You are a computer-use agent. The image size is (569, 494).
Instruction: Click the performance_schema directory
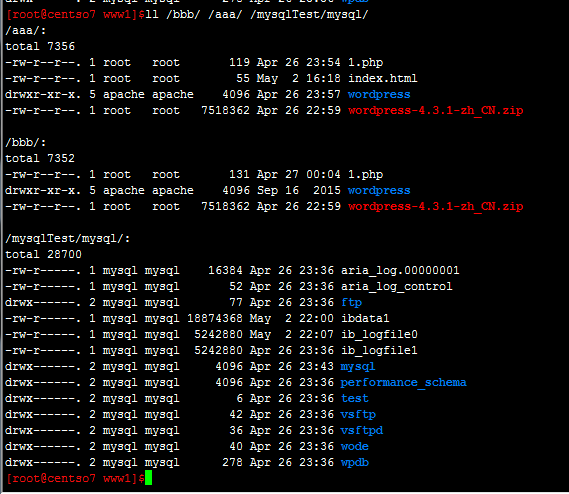[403, 383]
